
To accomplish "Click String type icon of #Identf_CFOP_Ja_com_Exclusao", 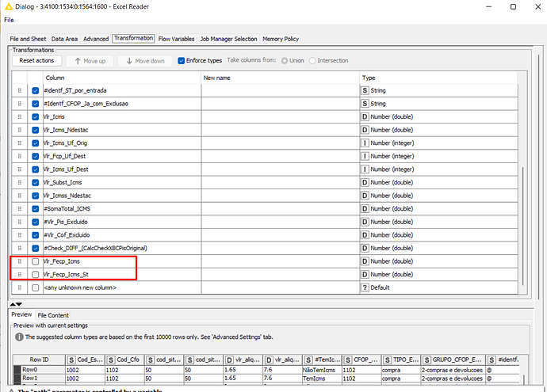I will point(365,104).
